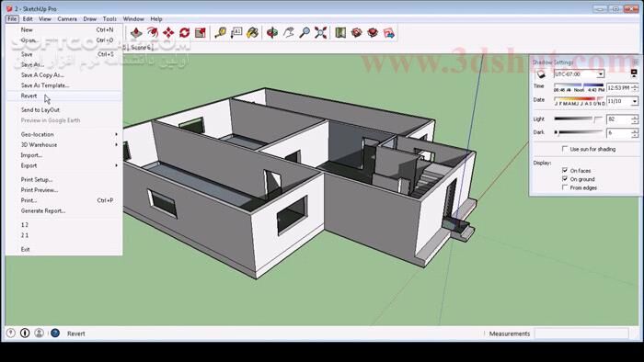
Task: Click the Light value 82 stepper
Action: [x=635, y=119]
